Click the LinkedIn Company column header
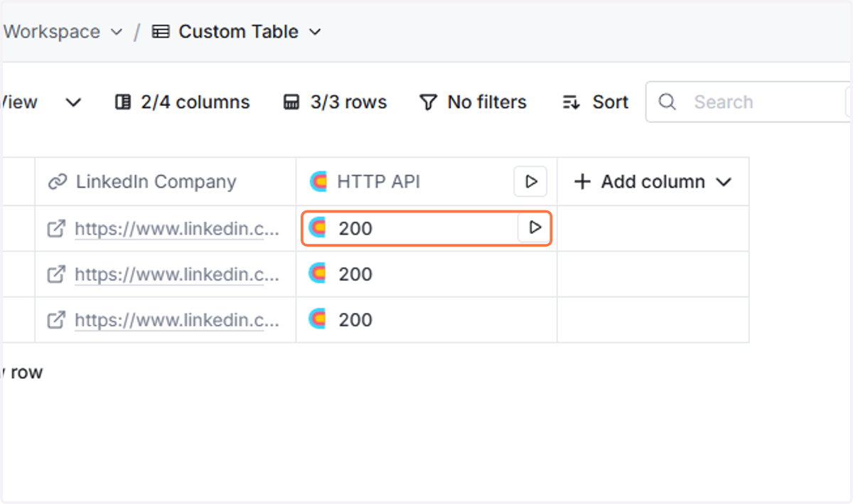 (166, 182)
